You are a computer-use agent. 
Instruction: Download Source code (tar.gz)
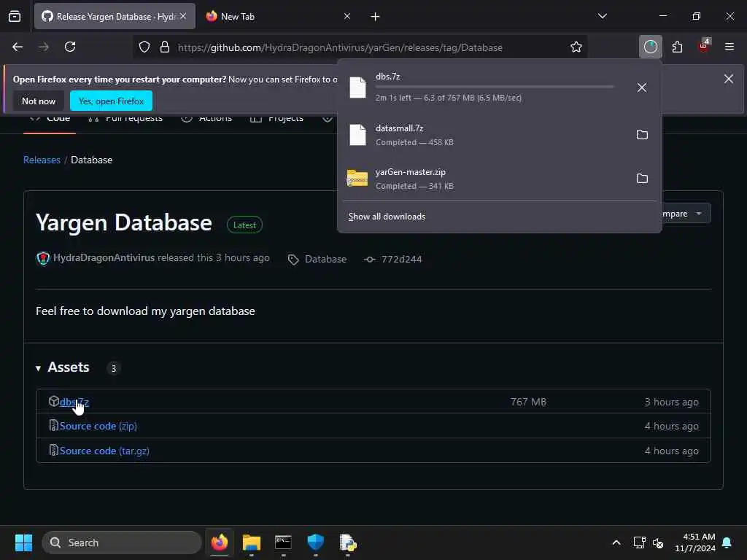pyautogui.click(x=104, y=451)
